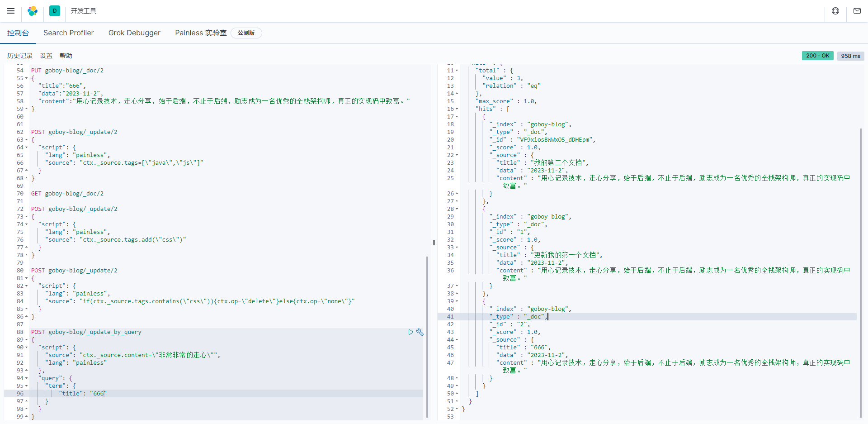Fold the first hit at output line 17
Image resolution: width=868 pixels, height=424 pixels.
(457, 117)
